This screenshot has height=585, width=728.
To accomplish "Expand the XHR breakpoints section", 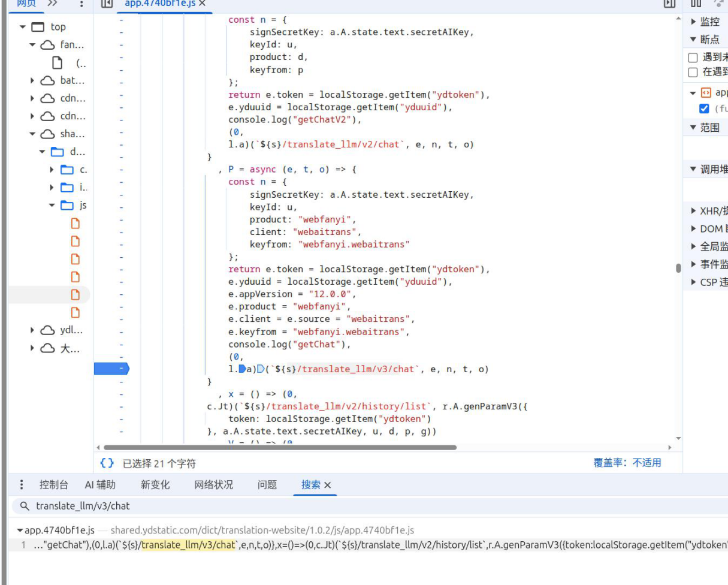I will [694, 210].
